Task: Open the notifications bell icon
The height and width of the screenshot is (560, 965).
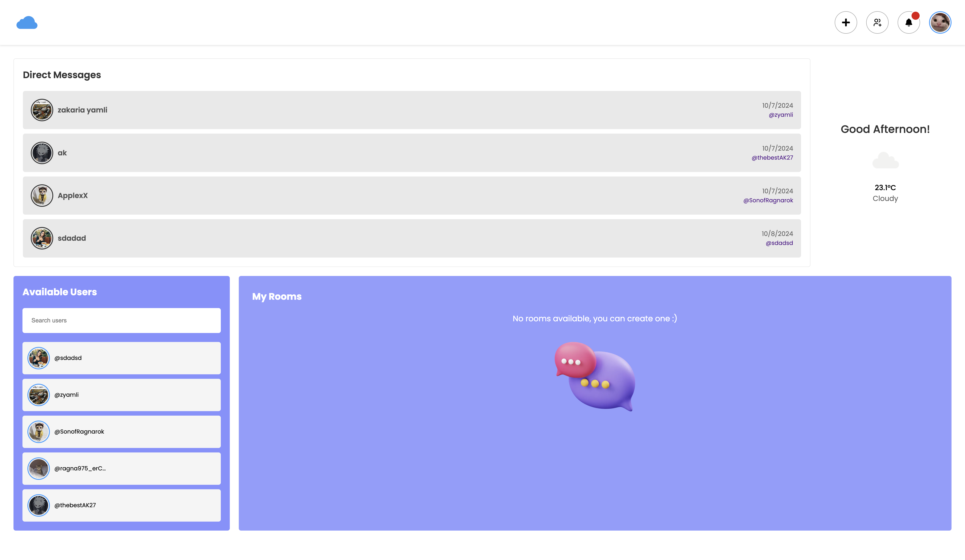Action: pyautogui.click(x=908, y=22)
